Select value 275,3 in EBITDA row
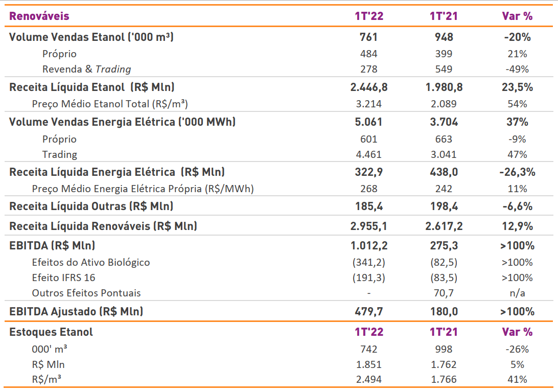Image resolution: width=558 pixels, height=392 pixels. pos(444,246)
